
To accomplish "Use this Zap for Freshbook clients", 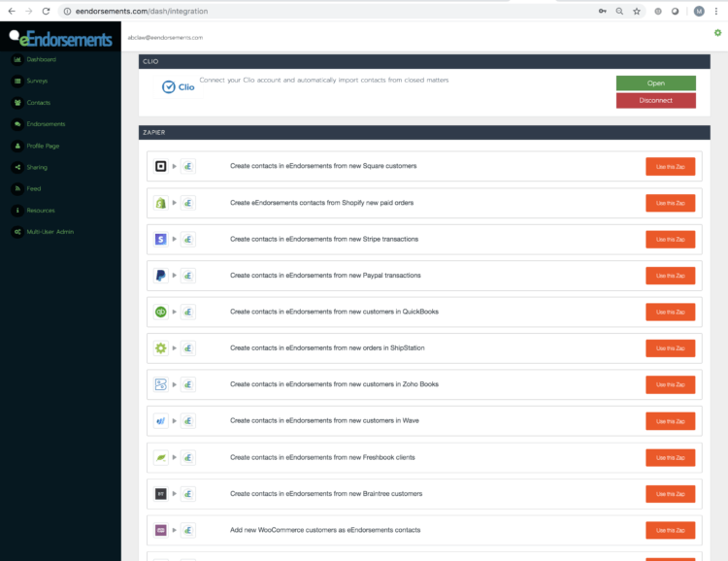I will coord(670,457).
